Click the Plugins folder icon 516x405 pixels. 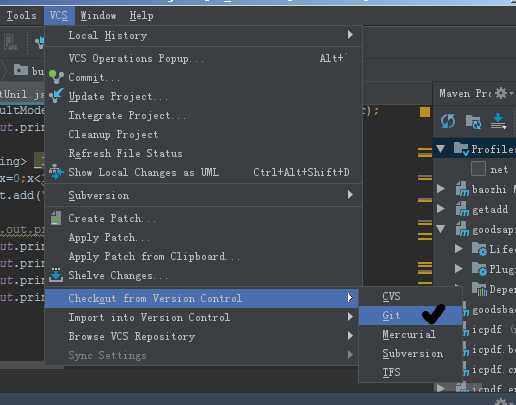[479, 269]
